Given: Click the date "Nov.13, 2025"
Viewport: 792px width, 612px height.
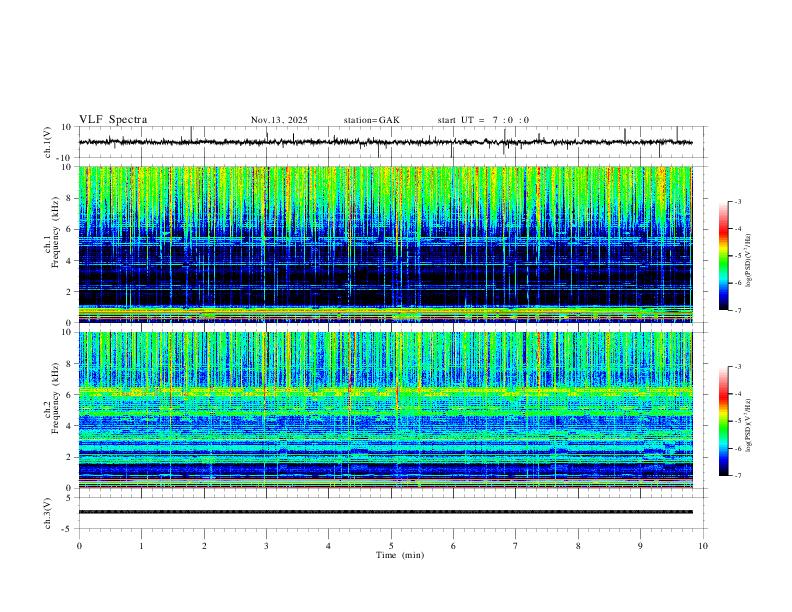Looking at the screenshot, I should pyautogui.click(x=279, y=120).
